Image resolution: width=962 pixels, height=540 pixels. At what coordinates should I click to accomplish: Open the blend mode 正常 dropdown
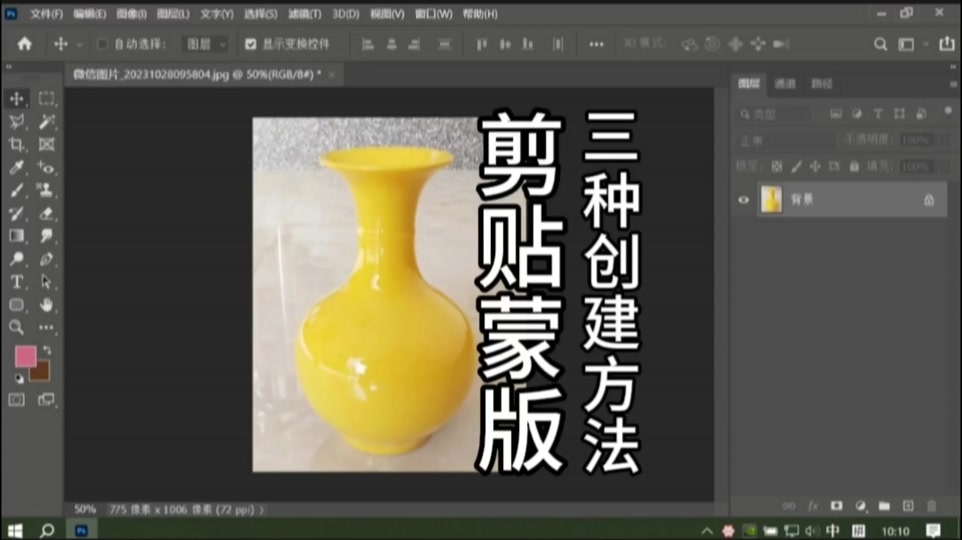click(x=785, y=141)
